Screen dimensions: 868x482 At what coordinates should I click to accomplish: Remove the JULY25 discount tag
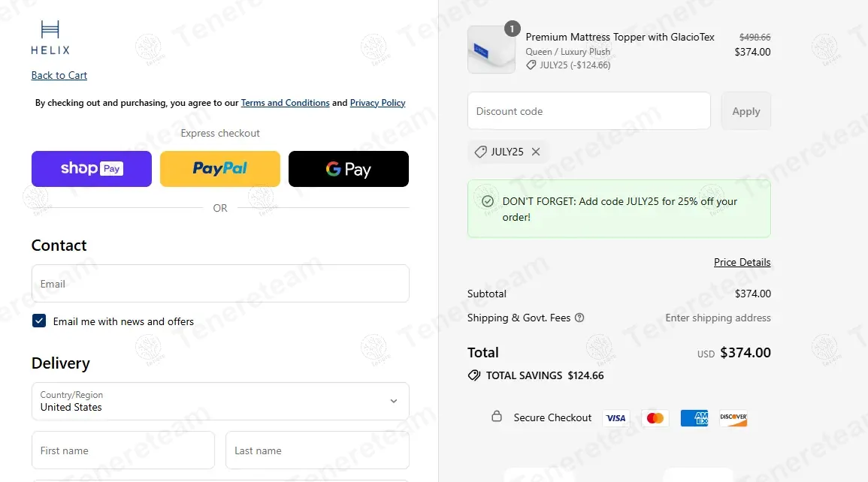pyautogui.click(x=536, y=152)
